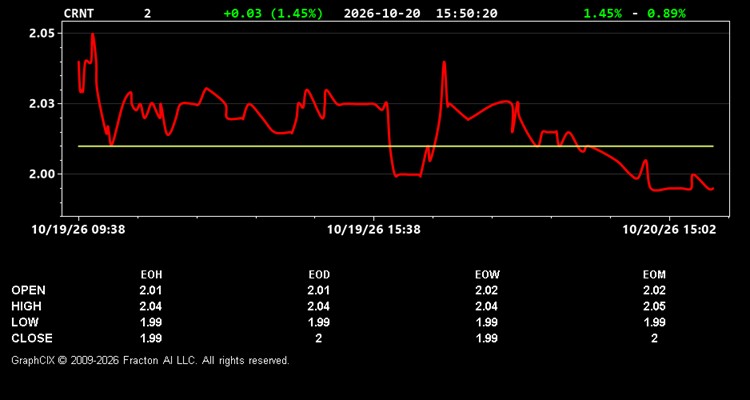Pick HIGH value 2.04 in EOH column
750x400 pixels.
tap(151, 306)
